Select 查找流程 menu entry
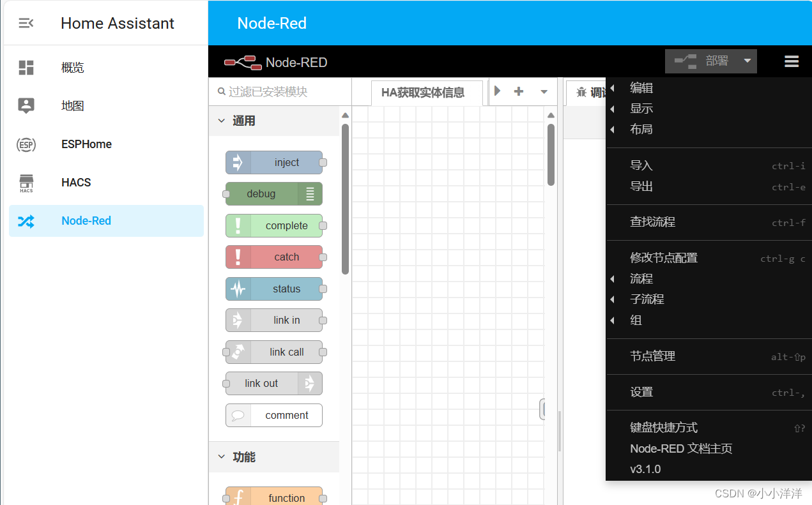Viewport: 812px width, 505px height. (708, 222)
